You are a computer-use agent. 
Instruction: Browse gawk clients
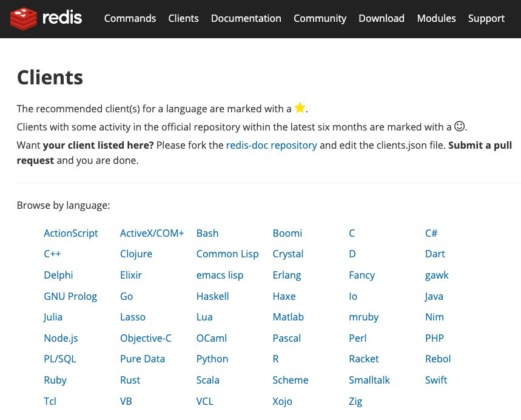point(437,275)
